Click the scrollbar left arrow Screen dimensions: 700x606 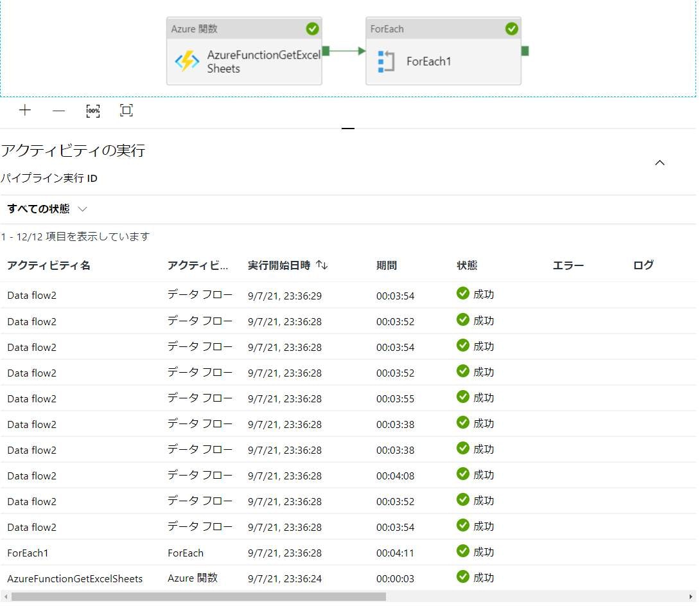tap(5, 596)
